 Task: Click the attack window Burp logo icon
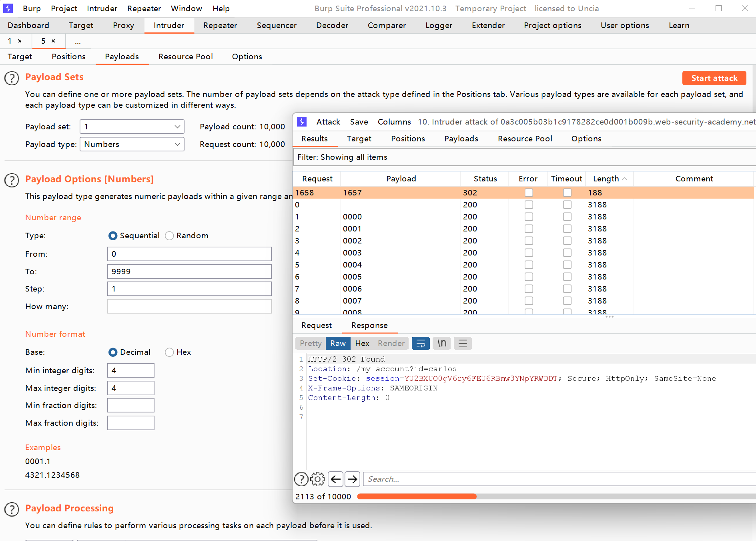coord(302,122)
